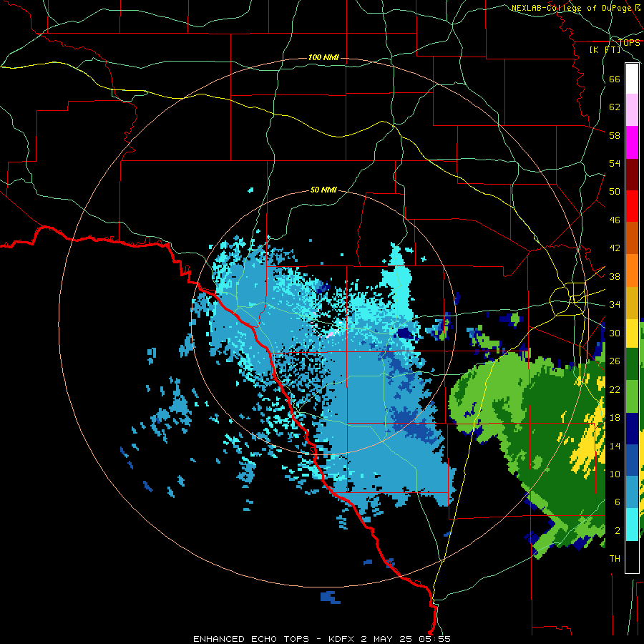Screen dimensions: 644x644
Task: Click the navy swatch between 14 and 18
Action: pos(632,429)
